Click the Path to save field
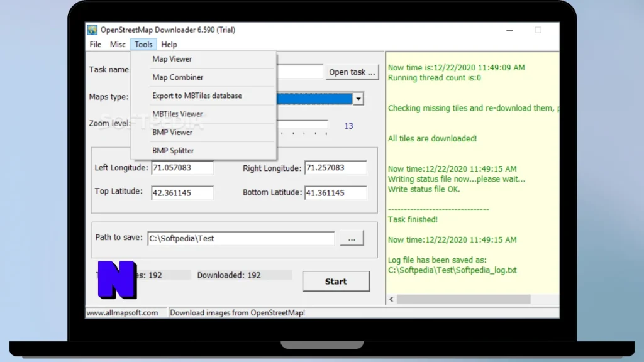This screenshot has width=644, height=362. [241, 238]
